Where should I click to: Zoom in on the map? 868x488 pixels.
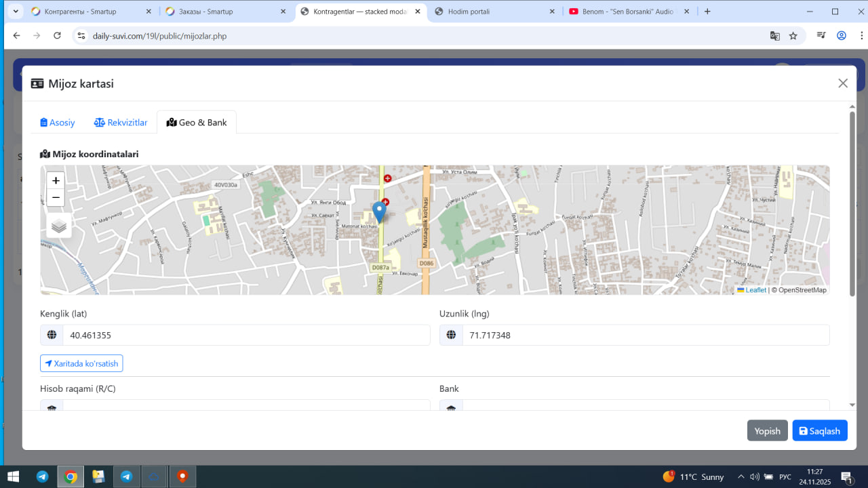tap(56, 180)
